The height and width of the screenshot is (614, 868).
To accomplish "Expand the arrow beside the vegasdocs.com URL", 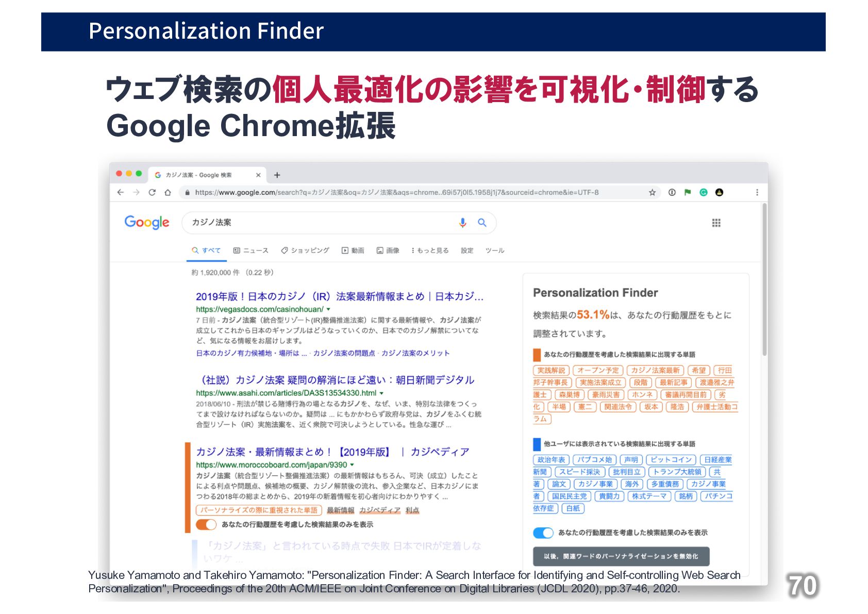I will pos(328,309).
